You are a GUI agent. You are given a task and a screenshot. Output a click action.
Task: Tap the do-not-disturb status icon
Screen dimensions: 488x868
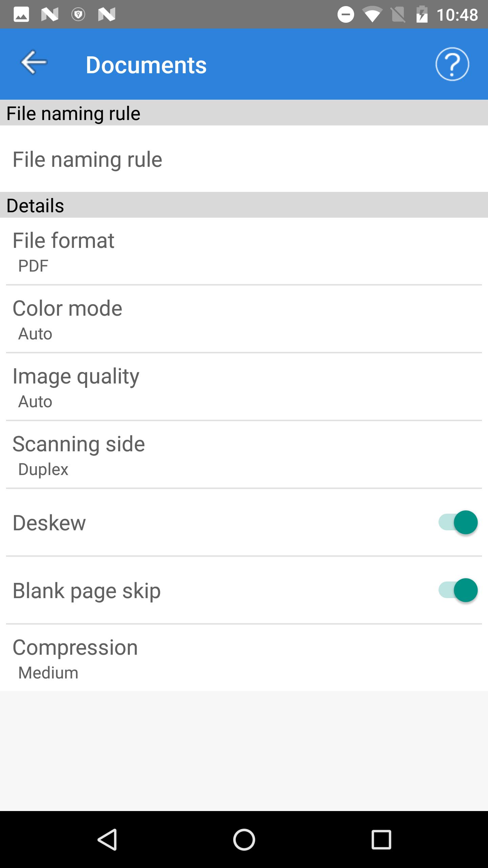coord(346,15)
